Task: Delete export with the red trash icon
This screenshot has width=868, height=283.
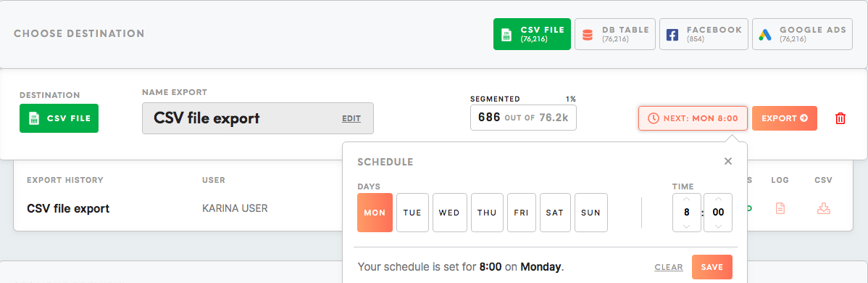Action: pos(840,118)
